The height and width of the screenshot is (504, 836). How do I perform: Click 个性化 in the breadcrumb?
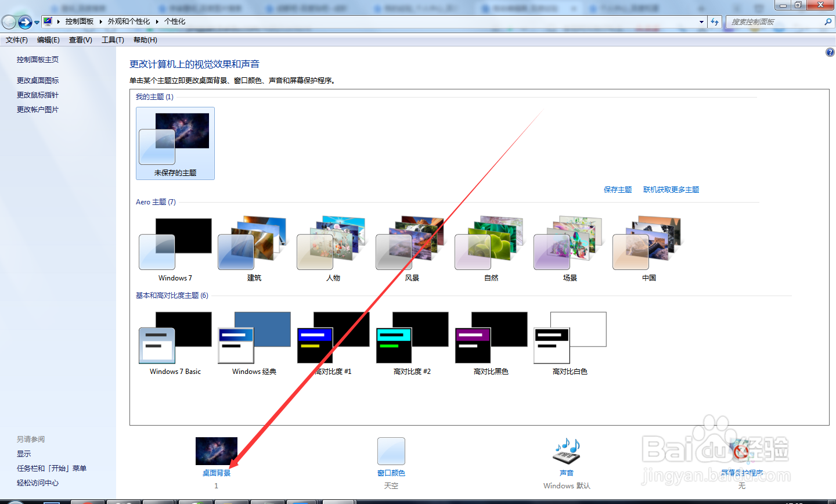pos(175,21)
